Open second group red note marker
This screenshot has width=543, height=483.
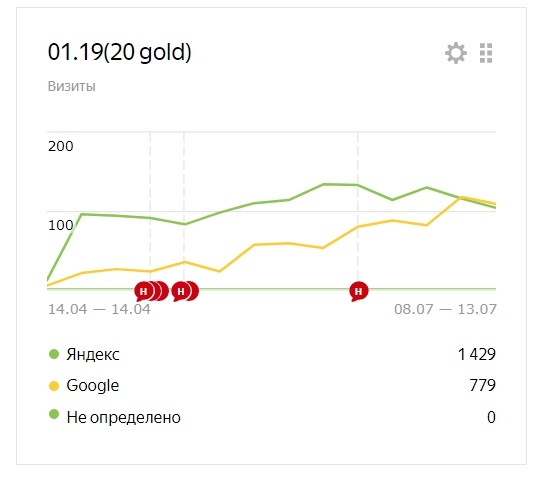pyautogui.click(x=180, y=291)
